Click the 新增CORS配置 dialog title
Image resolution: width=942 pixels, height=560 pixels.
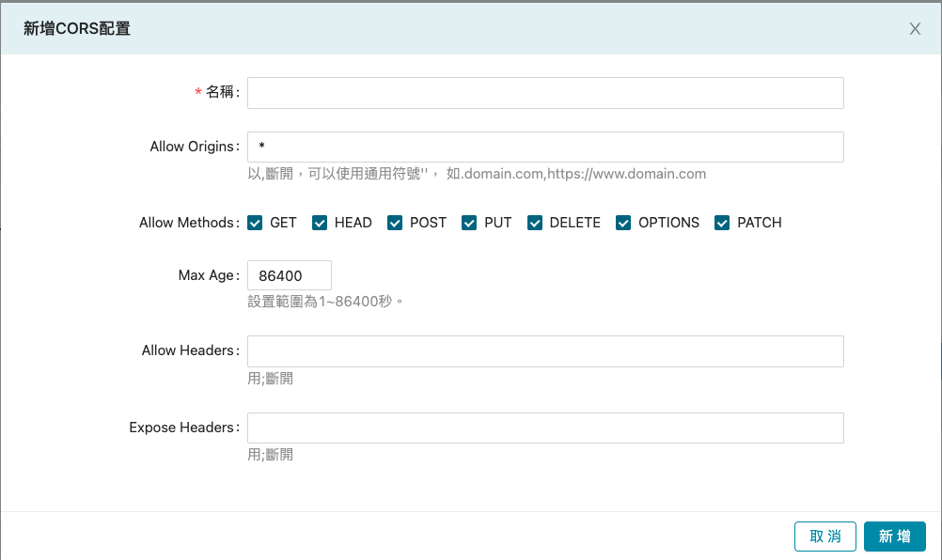(x=77, y=29)
